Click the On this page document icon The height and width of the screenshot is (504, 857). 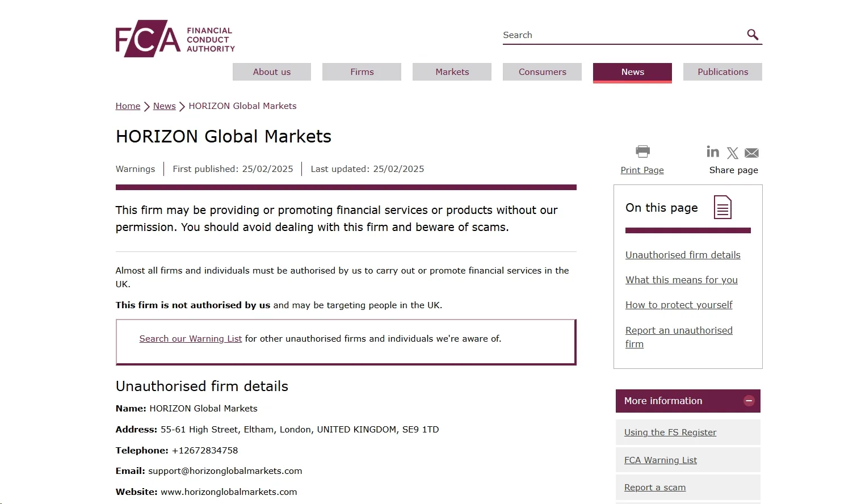click(722, 207)
